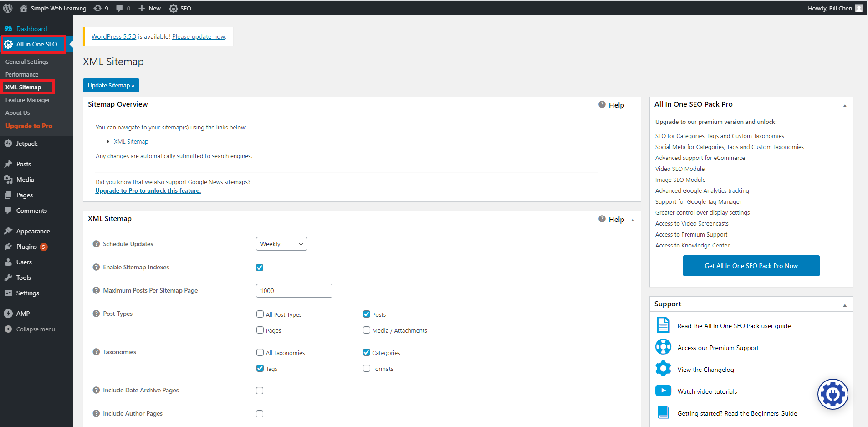Image resolution: width=868 pixels, height=427 pixels.
Task: Click help icon beside Schedule Updates
Action: coord(96,244)
